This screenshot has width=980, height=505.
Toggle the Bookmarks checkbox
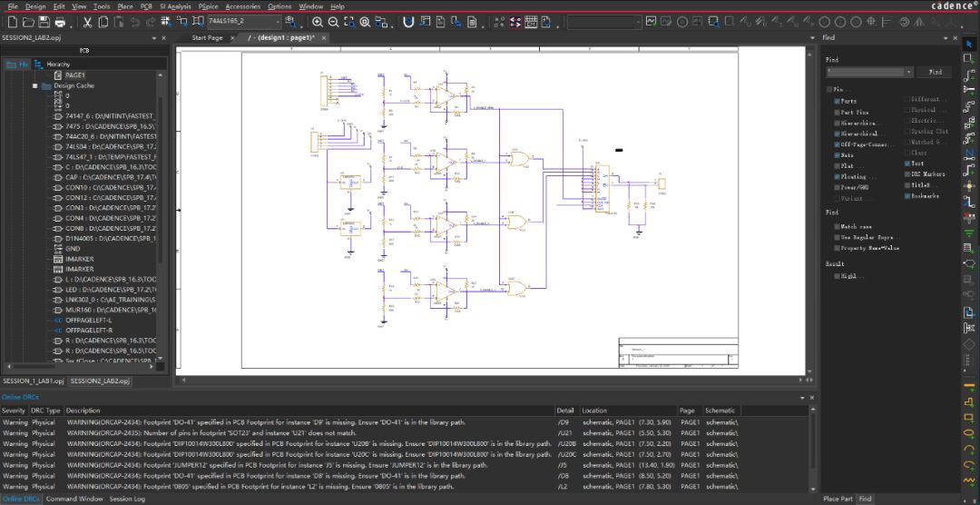(907, 195)
